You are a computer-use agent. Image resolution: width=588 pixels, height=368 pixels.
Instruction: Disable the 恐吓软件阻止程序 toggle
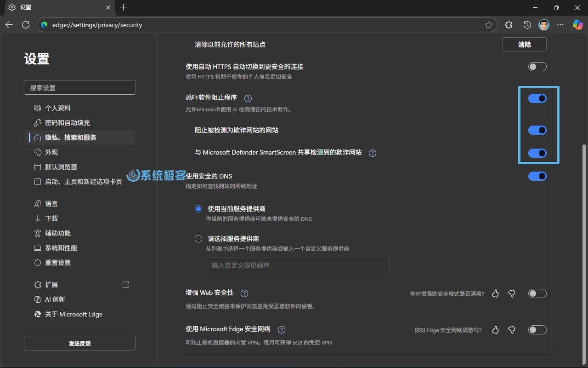pyautogui.click(x=537, y=98)
